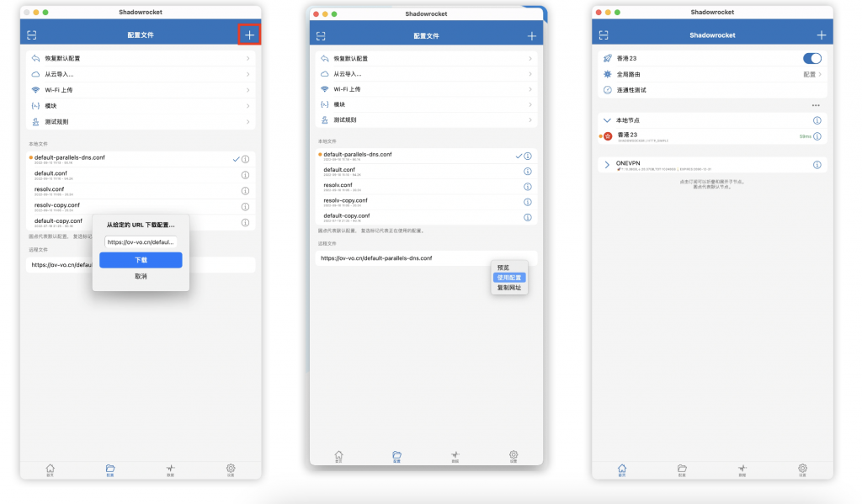Open 恢复默认配置 in middle window
The height and width of the screenshot is (504, 862).
pyautogui.click(x=426, y=58)
